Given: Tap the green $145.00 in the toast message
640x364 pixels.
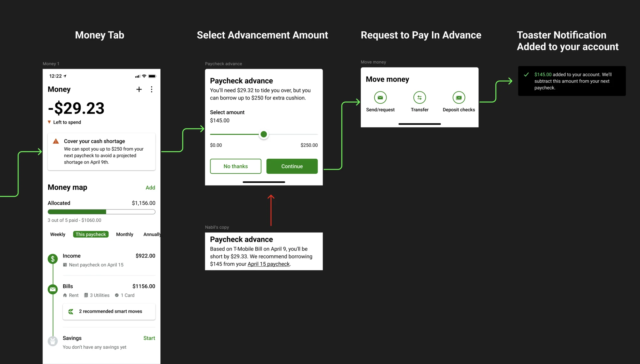Looking at the screenshot, I should [543, 75].
